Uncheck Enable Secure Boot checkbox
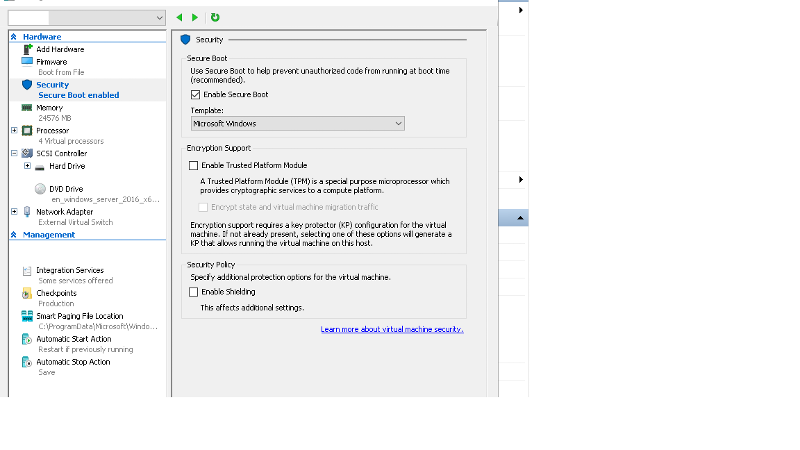This screenshot has width=800, height=450. [x=195, y=94]
